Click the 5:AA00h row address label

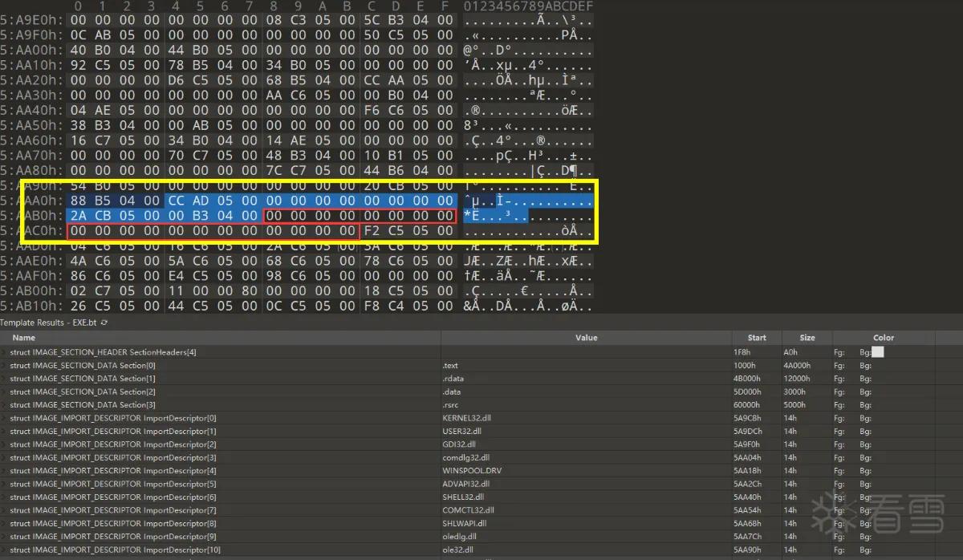[30, 50]
